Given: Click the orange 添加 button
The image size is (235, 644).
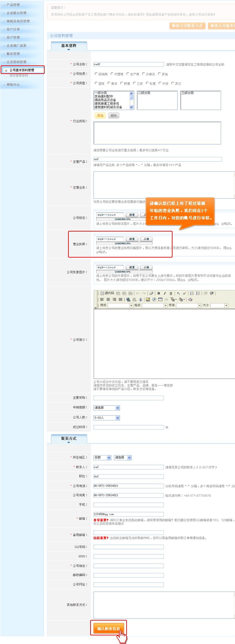Looking at the screenshot, I should click(100, 116).
